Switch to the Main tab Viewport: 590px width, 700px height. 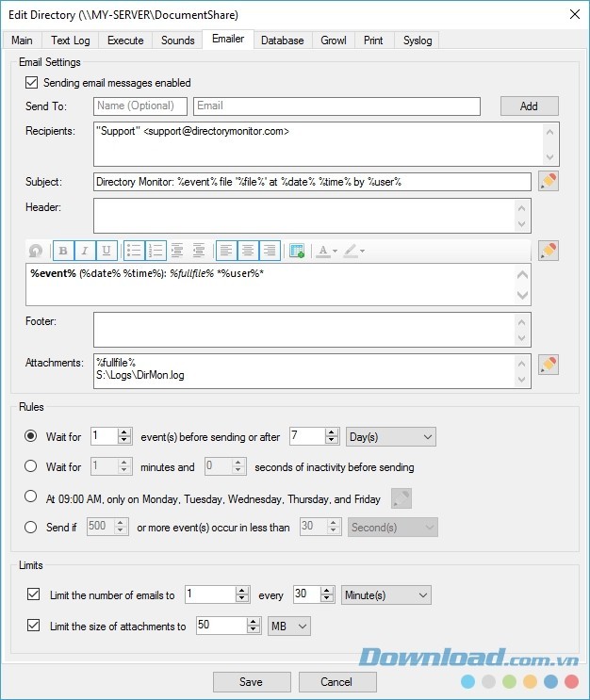point(22,41)
